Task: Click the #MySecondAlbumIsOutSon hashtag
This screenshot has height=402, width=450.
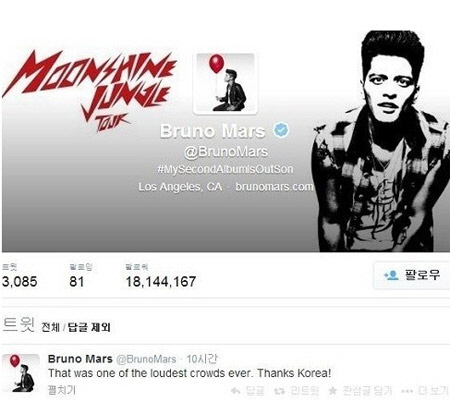Action: pyautogui.click(x=225, y=169)
